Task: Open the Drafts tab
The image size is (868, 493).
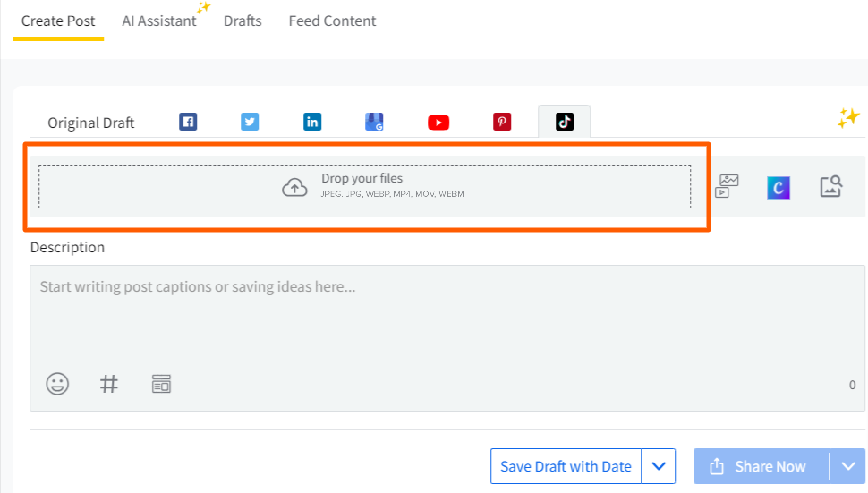Action: tap(243, 21)
